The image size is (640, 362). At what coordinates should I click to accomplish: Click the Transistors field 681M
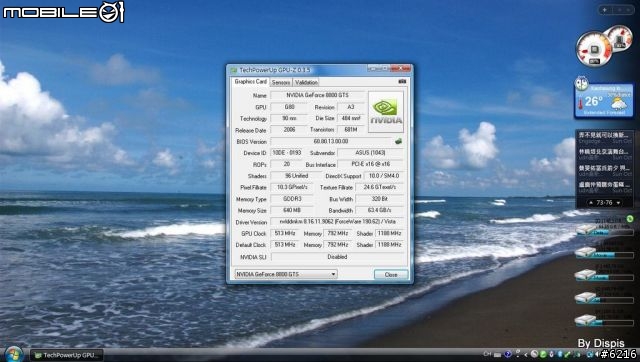click(x=351, y=130)
